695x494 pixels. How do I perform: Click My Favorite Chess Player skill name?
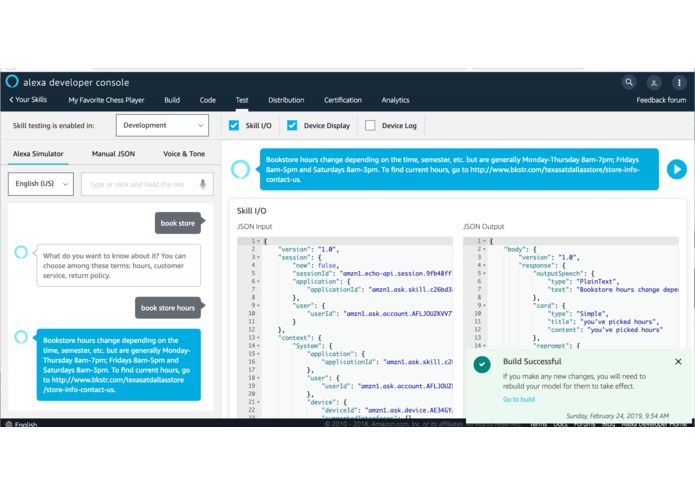(x=106, y=100)
